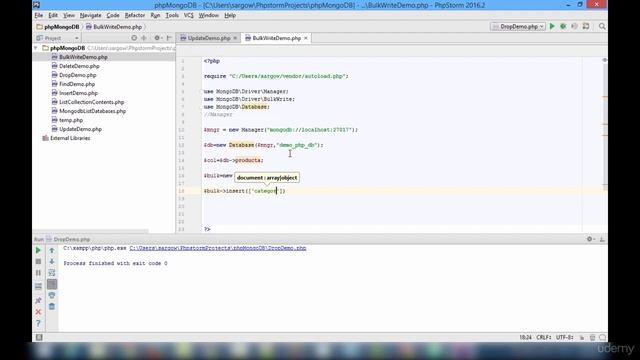Open the VCS menu

coord(189,16)
